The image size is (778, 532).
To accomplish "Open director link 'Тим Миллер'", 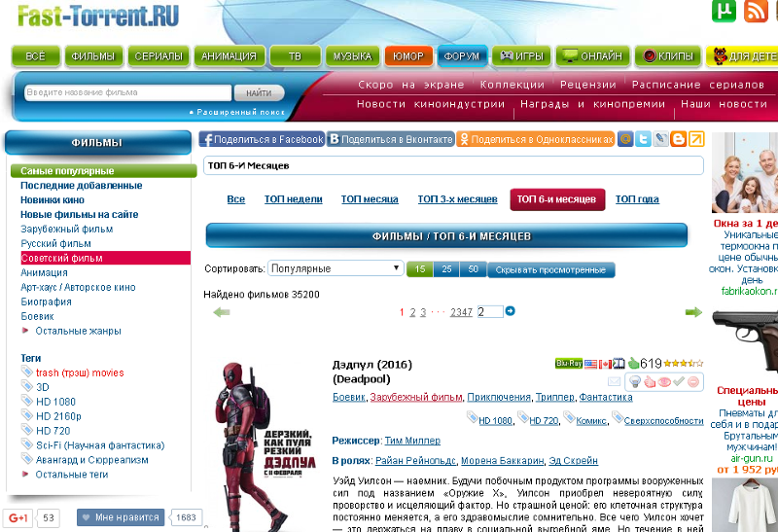I will point(412,441).
